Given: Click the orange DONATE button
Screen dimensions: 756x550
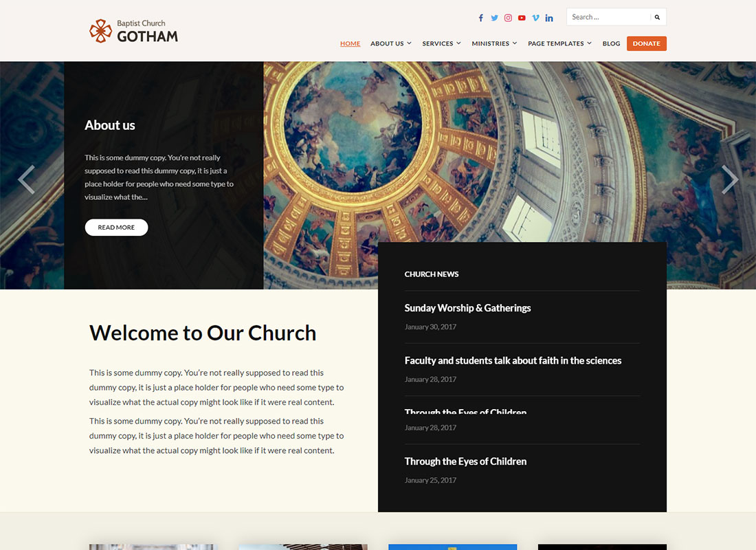Looking at the screenshot, I should 646,43.
